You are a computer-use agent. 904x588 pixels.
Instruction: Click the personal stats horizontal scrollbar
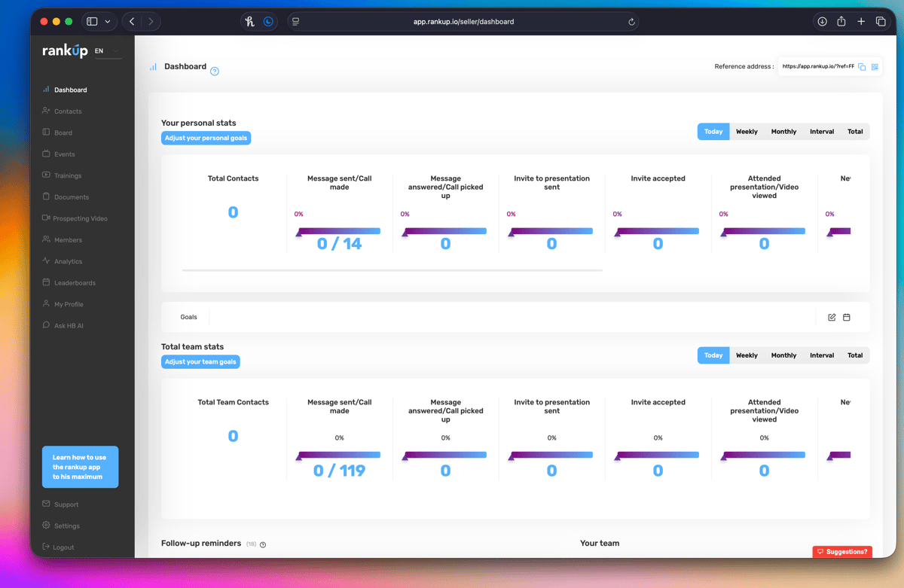coord(392,270)
